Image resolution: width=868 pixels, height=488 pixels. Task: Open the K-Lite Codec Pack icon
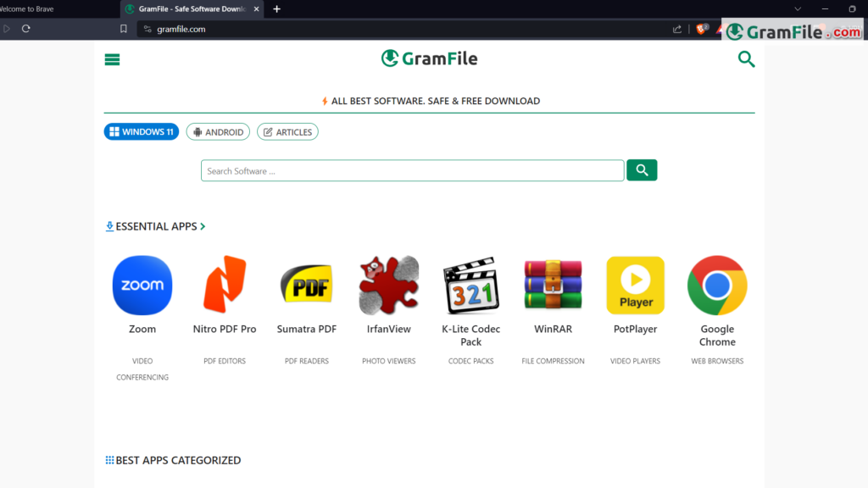470,286
